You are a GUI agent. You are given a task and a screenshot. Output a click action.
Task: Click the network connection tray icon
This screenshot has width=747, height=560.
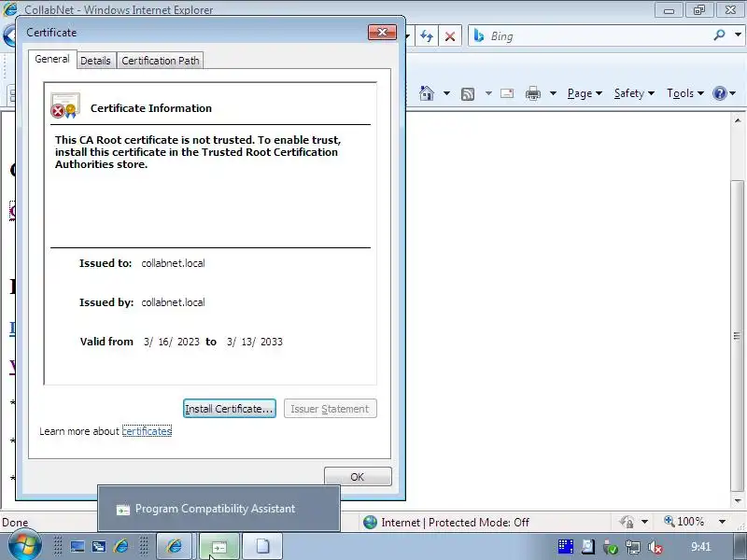pyautogui.click(x=633, y=547)
